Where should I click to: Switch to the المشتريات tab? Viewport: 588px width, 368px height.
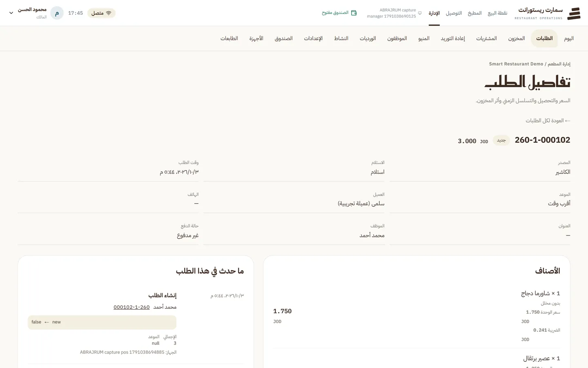pos(486,38)
